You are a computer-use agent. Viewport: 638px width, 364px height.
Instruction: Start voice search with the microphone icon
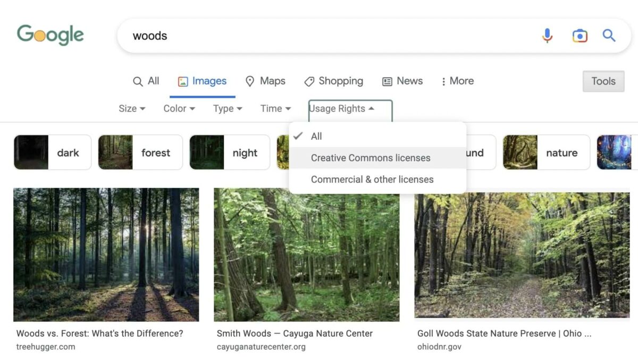pos(547,35)
